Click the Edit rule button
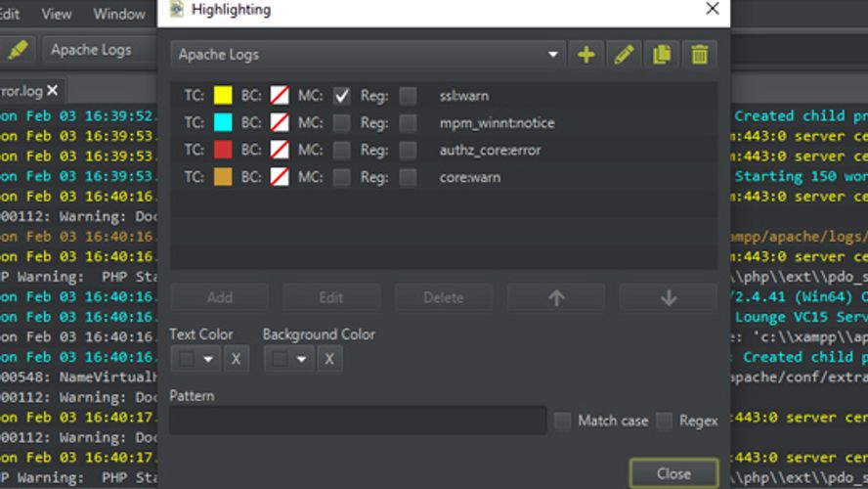 331,298
